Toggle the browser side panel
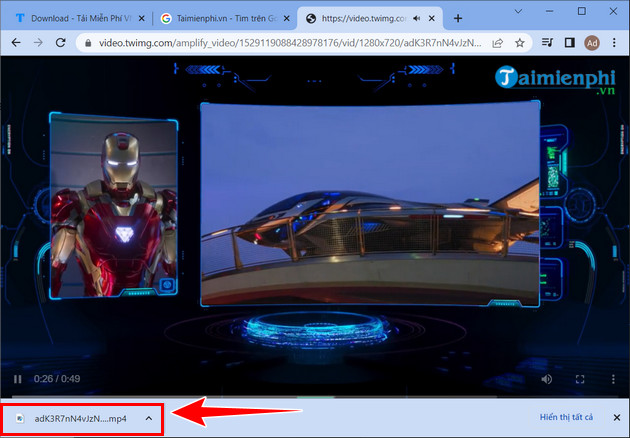The width and height of the screenshot is (630, 438). pos(569,42)
